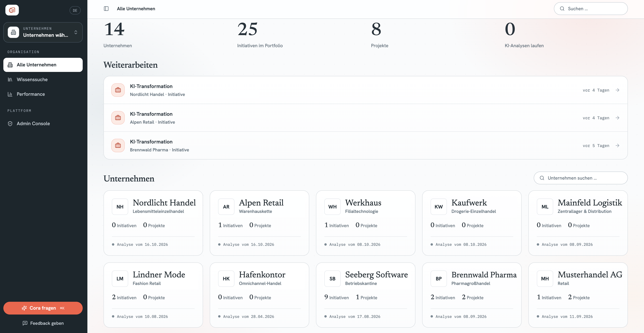Focus the Suchen ... search field
Viewport: 644px width, 333px height.
point(591,9)
